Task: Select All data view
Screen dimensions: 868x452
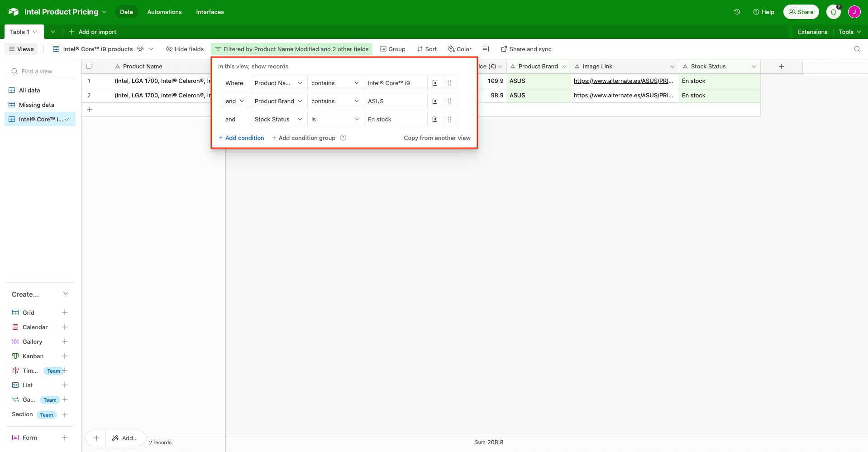Action: (40, 90)
